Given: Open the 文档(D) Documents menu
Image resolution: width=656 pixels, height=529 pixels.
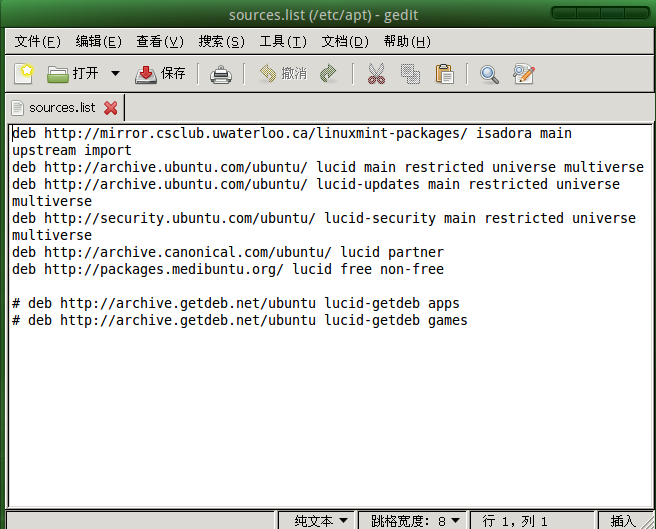Looking at the screenshot, I should [345, 41].
